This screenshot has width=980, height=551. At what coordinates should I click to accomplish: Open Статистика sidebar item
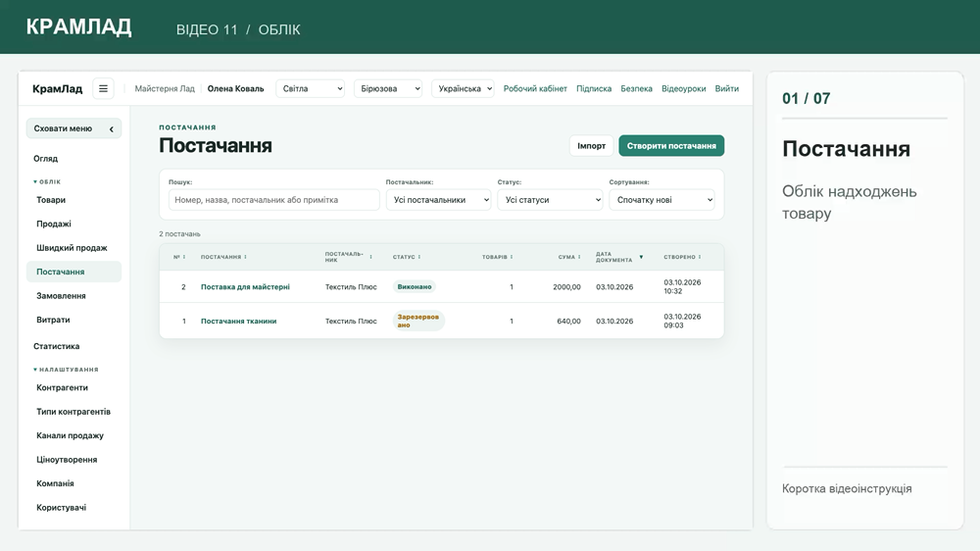pyautogui.click(x=56, y=346)
